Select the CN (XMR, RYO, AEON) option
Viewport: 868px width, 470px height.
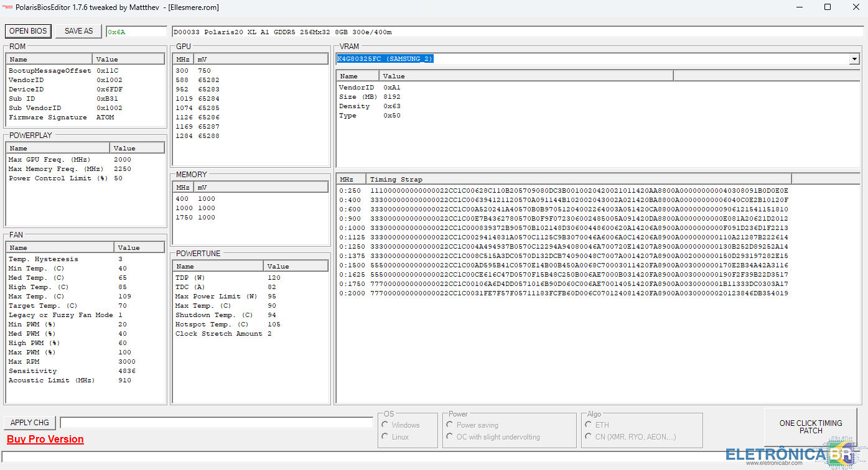point(589,437)
